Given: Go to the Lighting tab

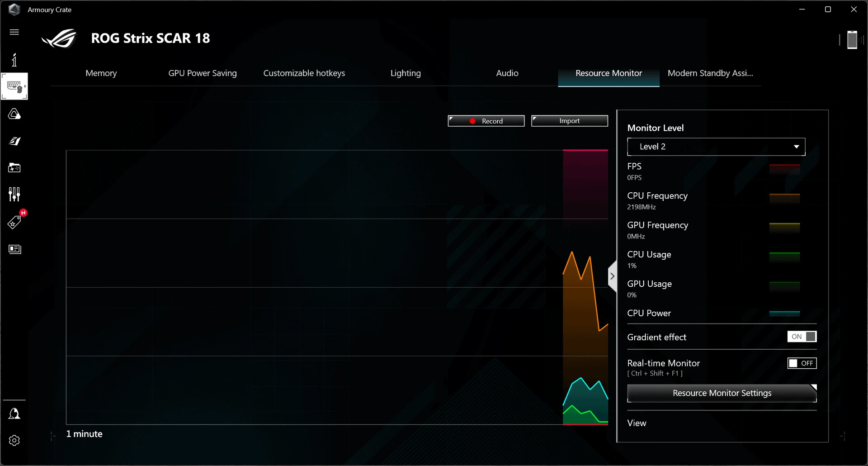Looking at the screenshot, I should pos(406,73).
